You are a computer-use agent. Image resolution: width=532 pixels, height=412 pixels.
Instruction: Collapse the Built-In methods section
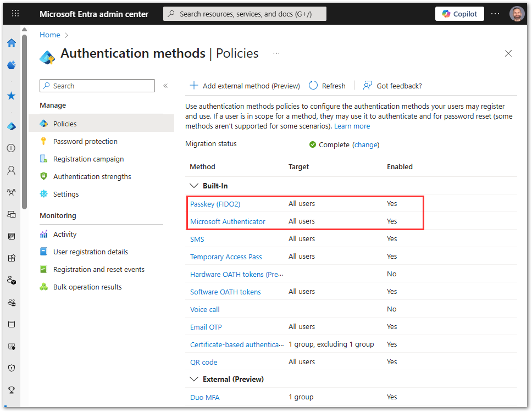(193, 186)
